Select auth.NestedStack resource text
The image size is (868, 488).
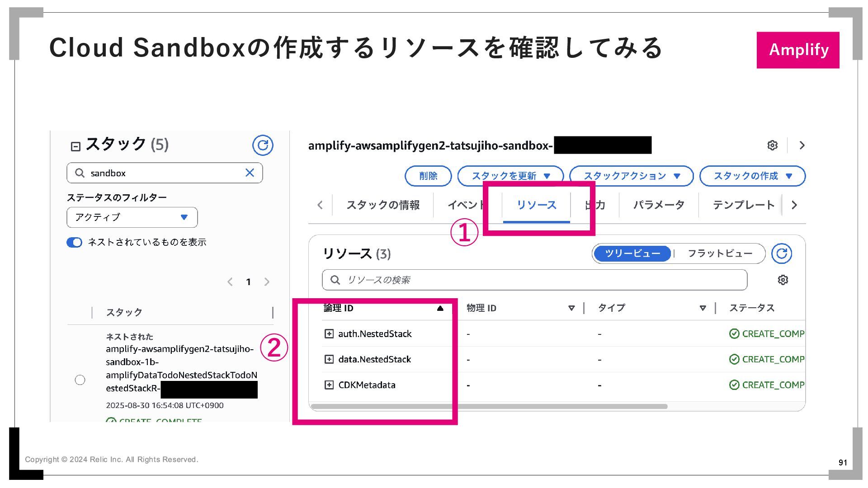(375, 334)
